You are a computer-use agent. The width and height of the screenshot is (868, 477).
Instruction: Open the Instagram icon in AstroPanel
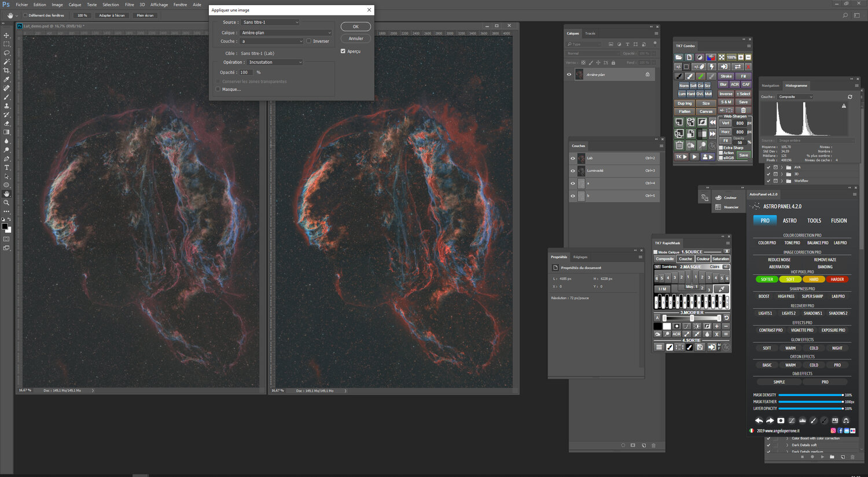click(833, 431)
